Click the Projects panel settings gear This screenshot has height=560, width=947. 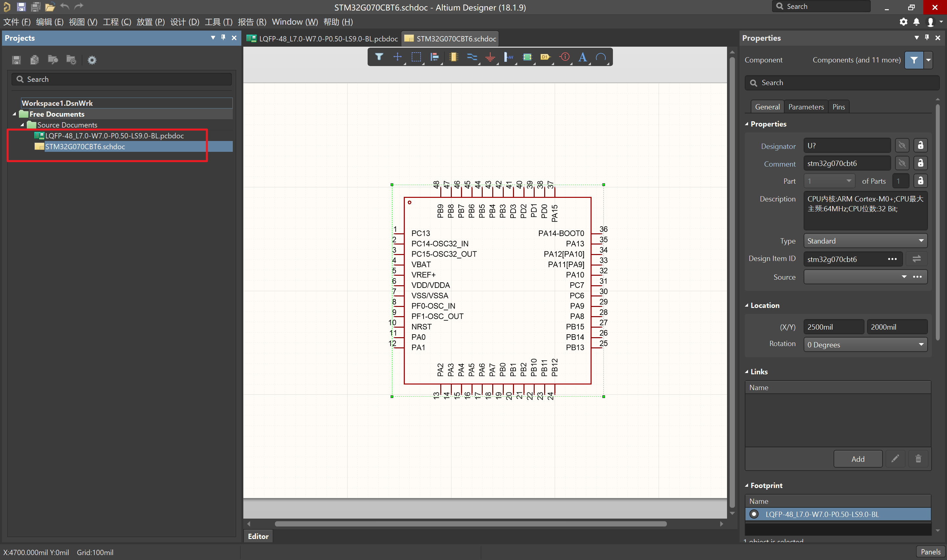point(92,60)
